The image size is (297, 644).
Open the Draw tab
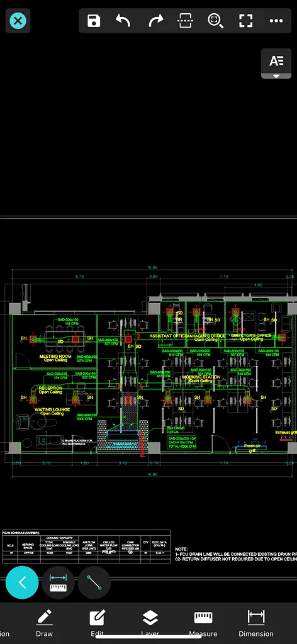tap(45, 623)
